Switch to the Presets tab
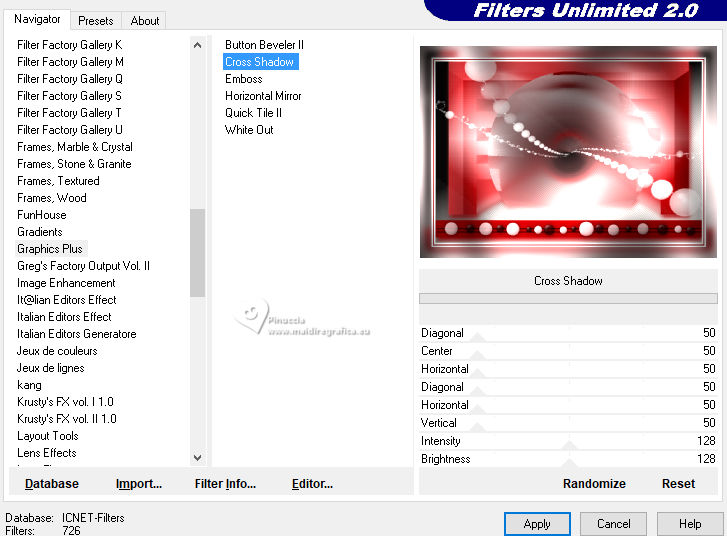Screen dimensions: 727x536 click(x=96, y=21)
